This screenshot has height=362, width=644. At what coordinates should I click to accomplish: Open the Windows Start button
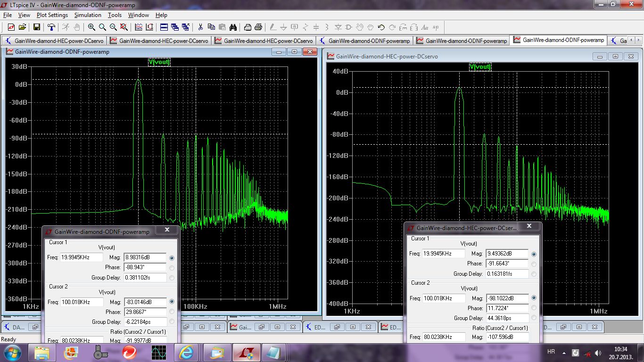click(x=13, y=352)
